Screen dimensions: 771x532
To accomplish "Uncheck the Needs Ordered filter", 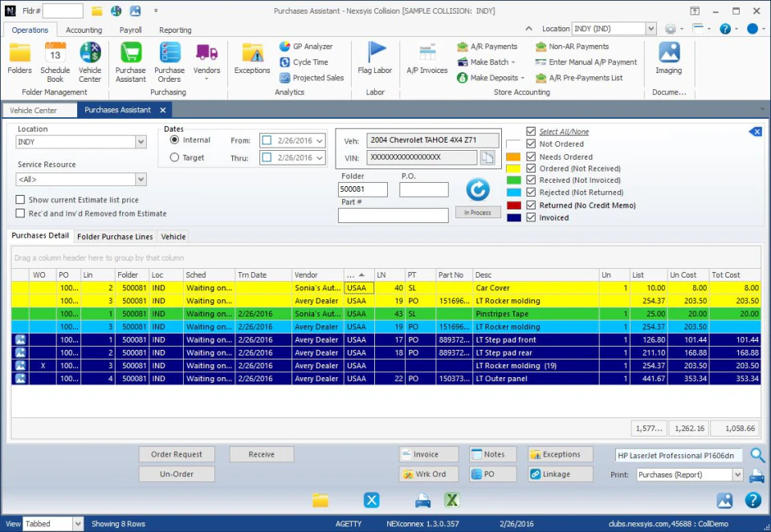I will [x=532, y=156].
